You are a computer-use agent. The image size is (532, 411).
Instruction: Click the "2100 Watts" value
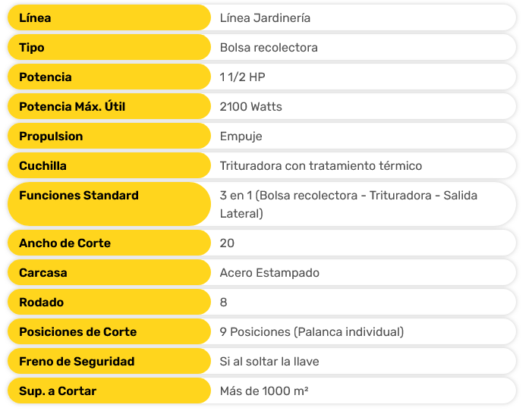pyautogui.click(x=250, y=106)
